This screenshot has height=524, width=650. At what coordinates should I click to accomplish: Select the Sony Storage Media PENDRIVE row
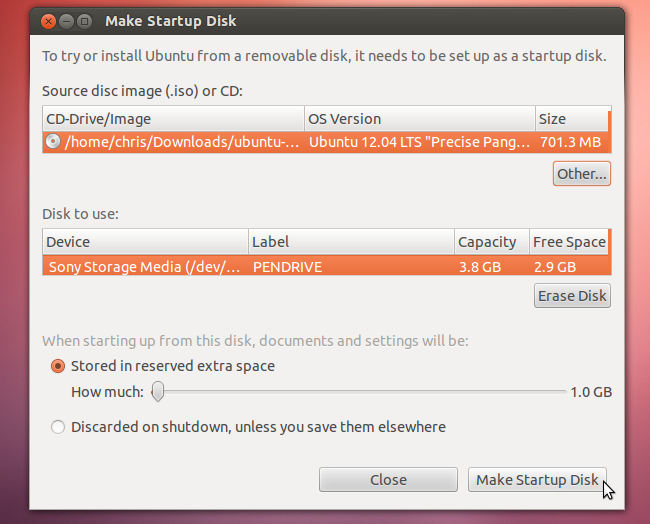[325, 267]
